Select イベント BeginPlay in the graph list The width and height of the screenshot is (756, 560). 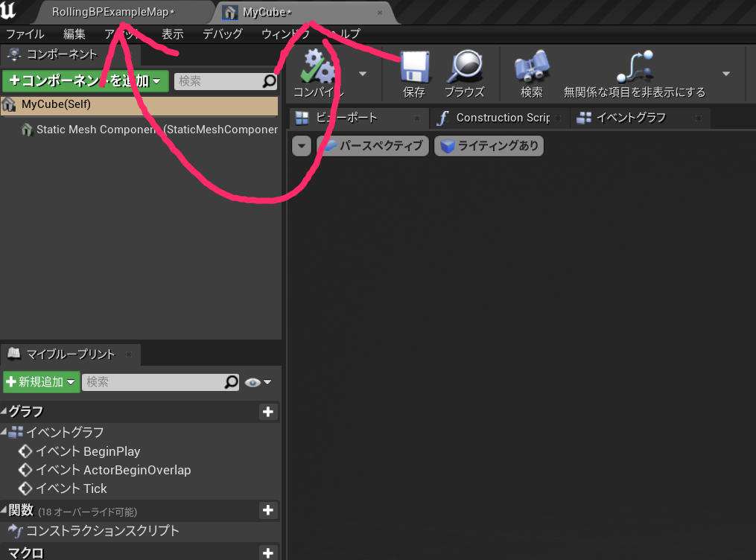88,451
